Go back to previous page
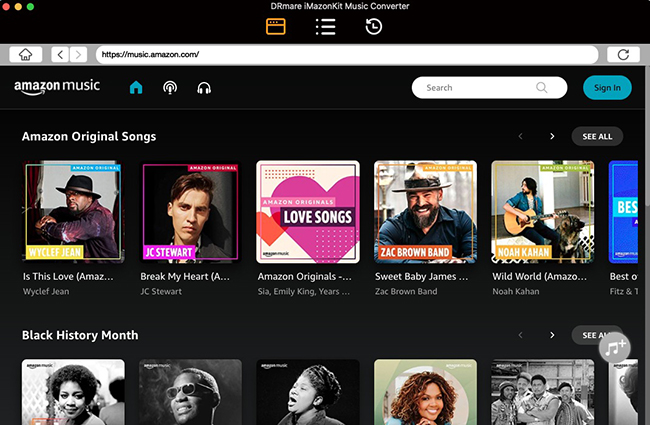Screen dimensions: 650x425 [59, 54]
